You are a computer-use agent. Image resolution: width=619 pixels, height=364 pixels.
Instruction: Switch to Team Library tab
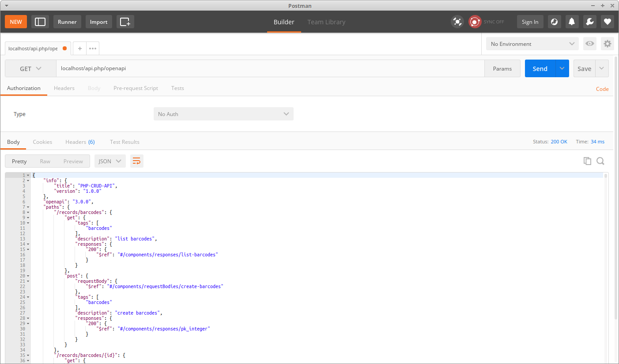[x=326, y=22]
